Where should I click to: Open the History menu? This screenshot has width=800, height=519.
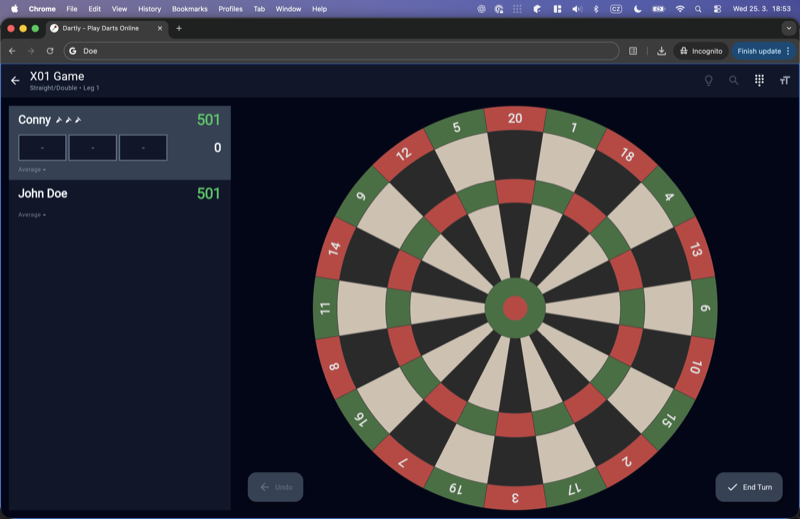coord(149,9)
